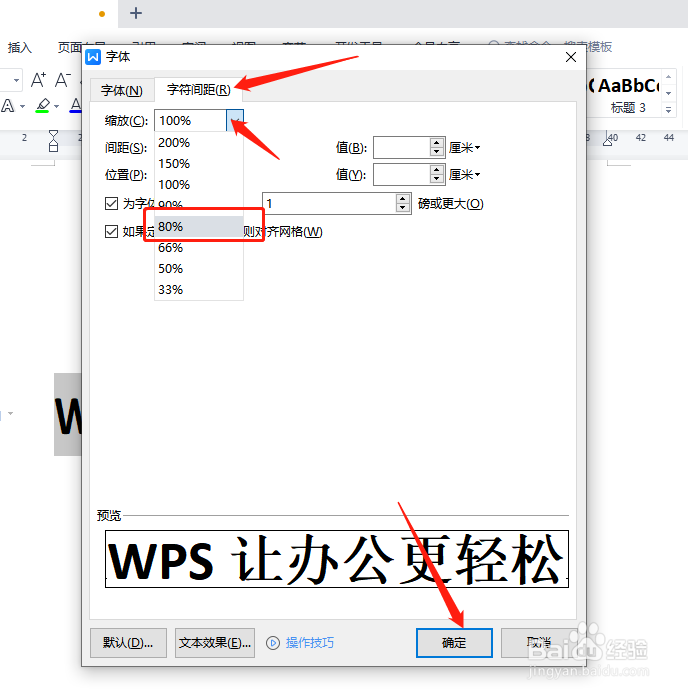Viewport: 688px width, 695px height.
Task: Select 150% in the scale list
Action: pyautogui.click(x=199, y=164)
